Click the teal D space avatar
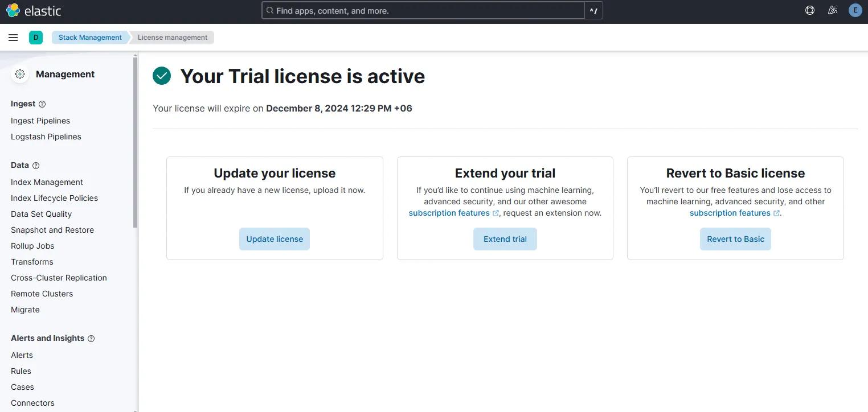This screenshot has width=868, height=412. pyautogui.click(x=36, y=37)
